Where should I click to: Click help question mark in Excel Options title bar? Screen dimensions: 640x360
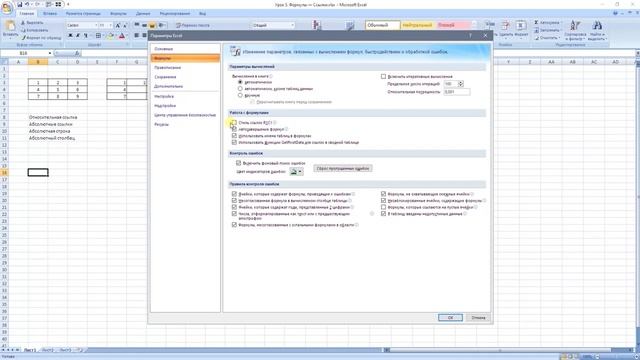[x=470, y=36]
